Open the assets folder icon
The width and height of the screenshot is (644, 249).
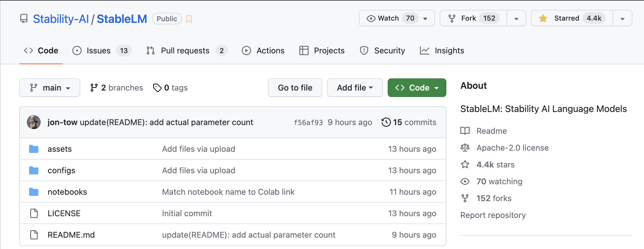tap(34, 149)
